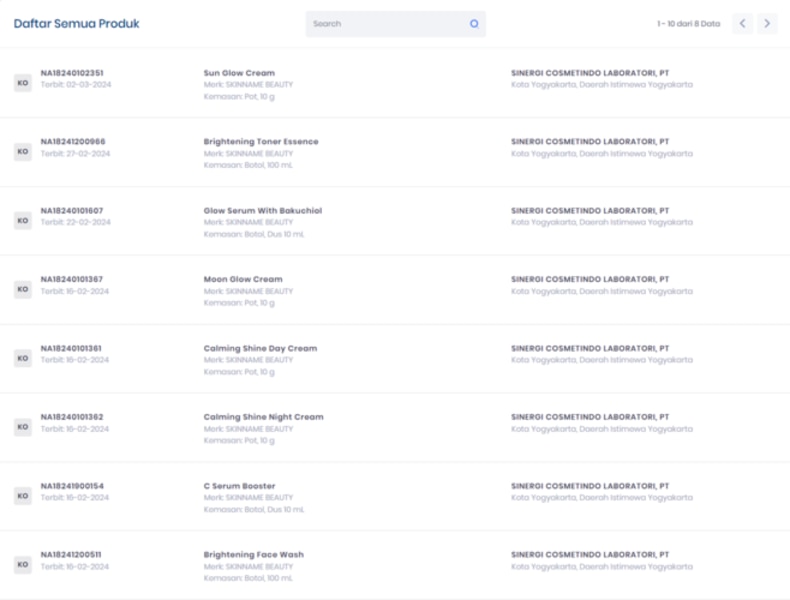790x600 pixels.
Task: Select registration number NA18241200511
Action: coord(71,555)
